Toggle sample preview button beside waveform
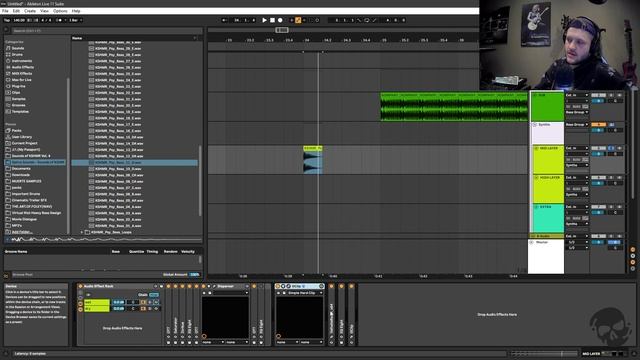 point(7,240)
